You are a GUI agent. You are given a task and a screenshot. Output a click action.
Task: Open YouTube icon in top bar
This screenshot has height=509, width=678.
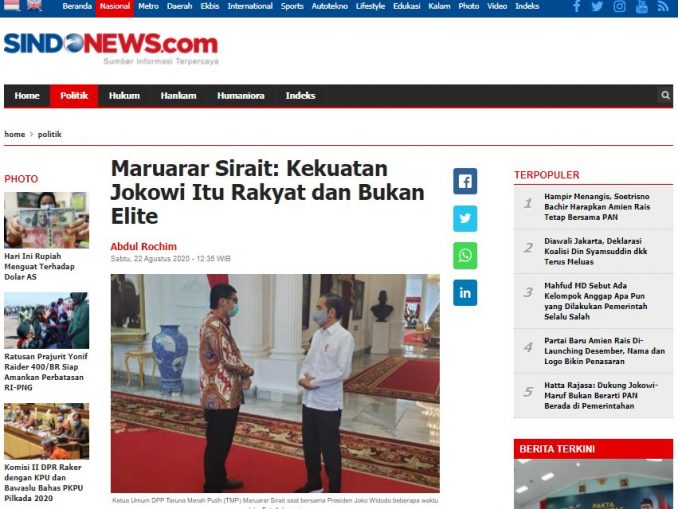coord(642,6)
